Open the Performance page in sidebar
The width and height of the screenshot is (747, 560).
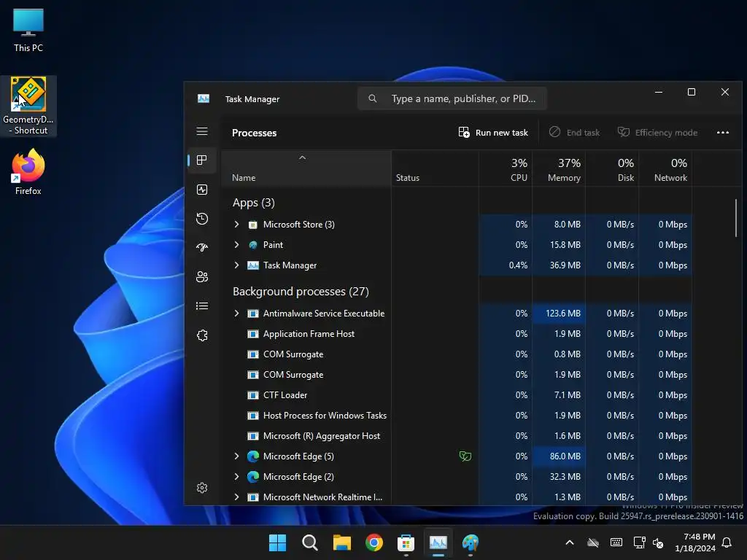click(202, 190)
